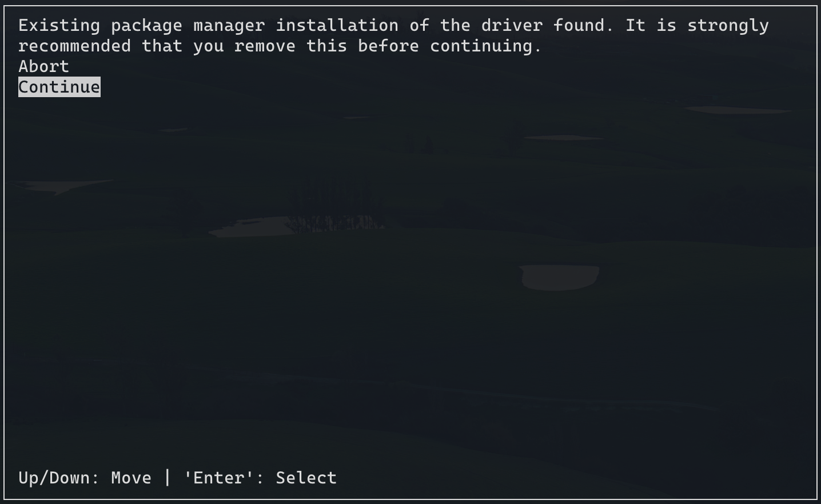Click the word 'Existing' in the warning
Image resolution: width=821 pixels, height=504 pixels.
pos(59,26)
